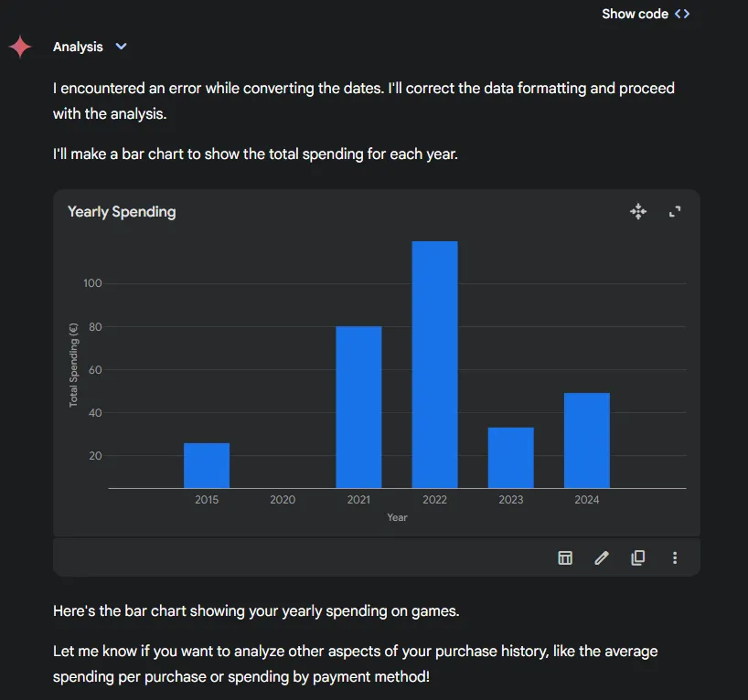Click the Total Spending (€) axis label
The image size is (748, 700).
pyautogui.click(x=73, y=366)
